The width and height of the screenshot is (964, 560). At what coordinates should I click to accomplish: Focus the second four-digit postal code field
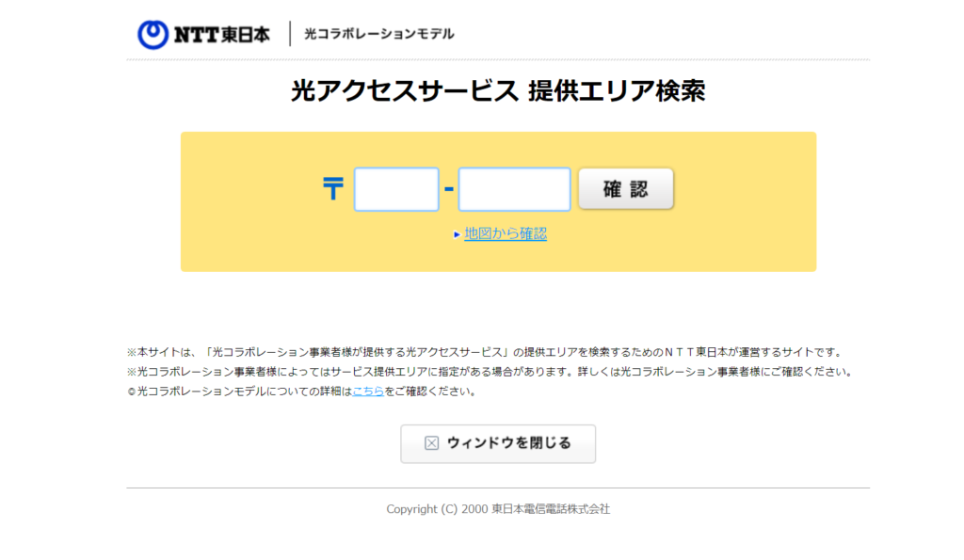(x=514, y=189)
